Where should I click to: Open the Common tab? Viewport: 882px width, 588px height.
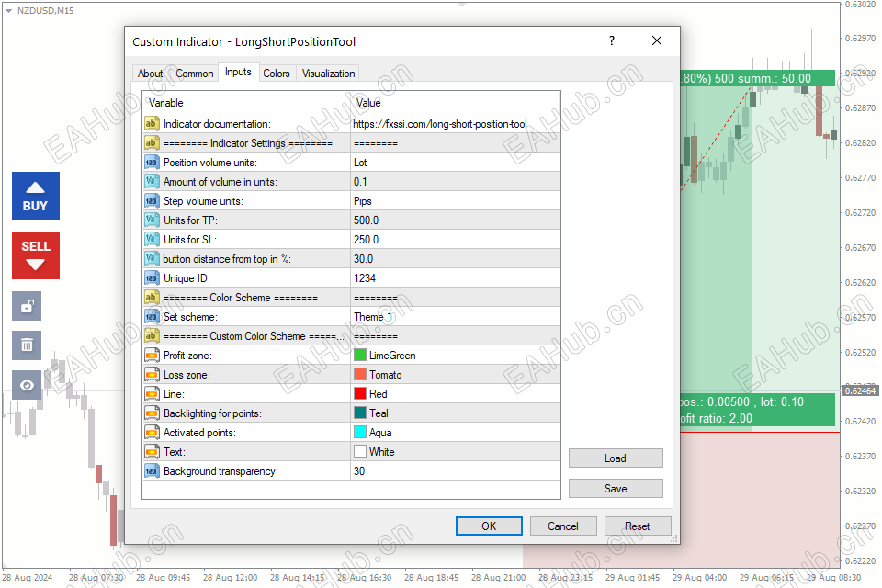pos(194,73)
